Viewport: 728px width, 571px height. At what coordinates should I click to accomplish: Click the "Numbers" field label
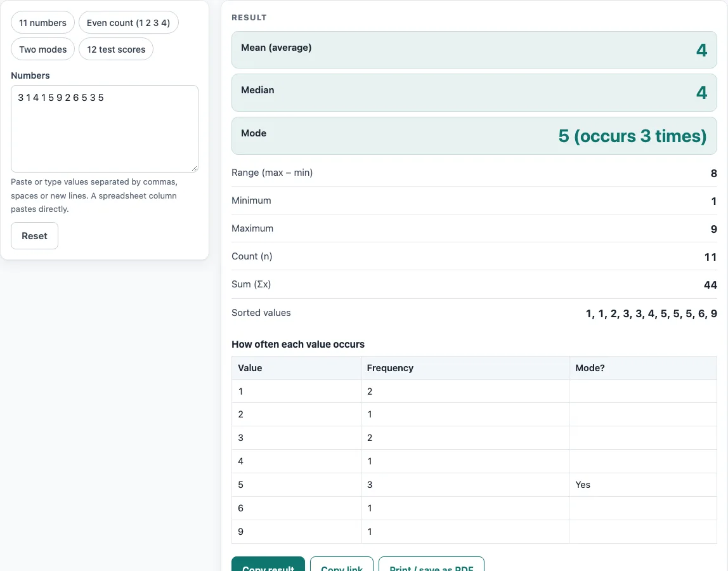pos(30,75)
